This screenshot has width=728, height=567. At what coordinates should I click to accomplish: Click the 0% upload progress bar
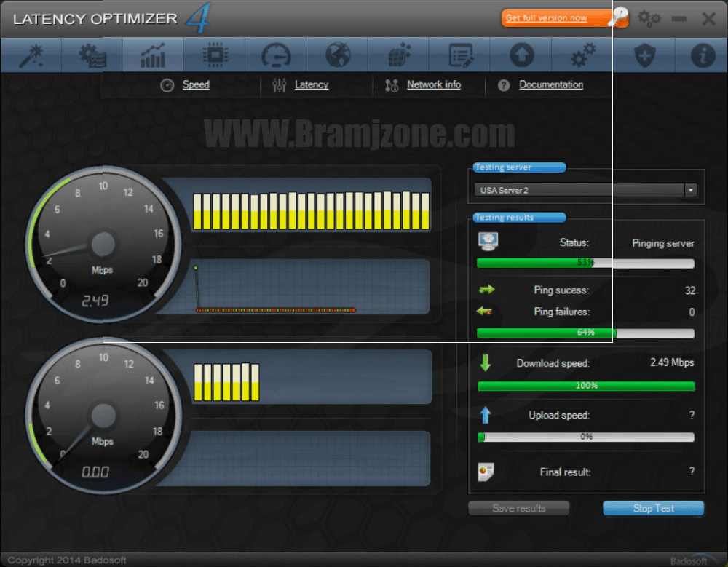click(586, 437)
